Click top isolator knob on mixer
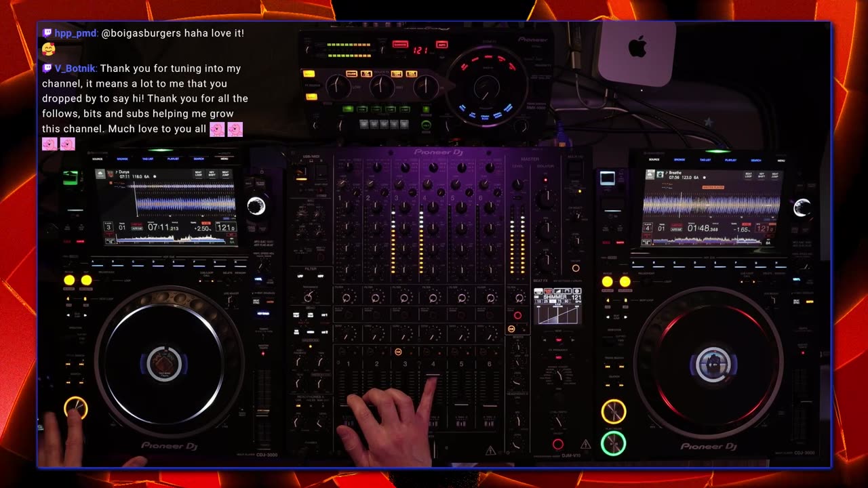Screen dimensions: 868x488 pos(546,199)
